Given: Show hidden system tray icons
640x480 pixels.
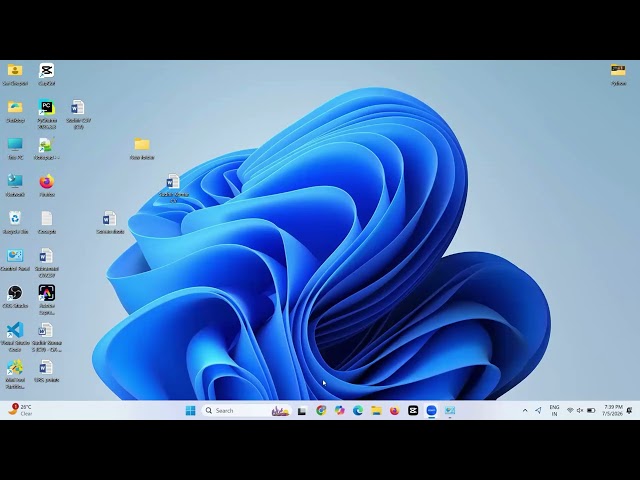Looking at the screenshot, I should pos(525,411).
